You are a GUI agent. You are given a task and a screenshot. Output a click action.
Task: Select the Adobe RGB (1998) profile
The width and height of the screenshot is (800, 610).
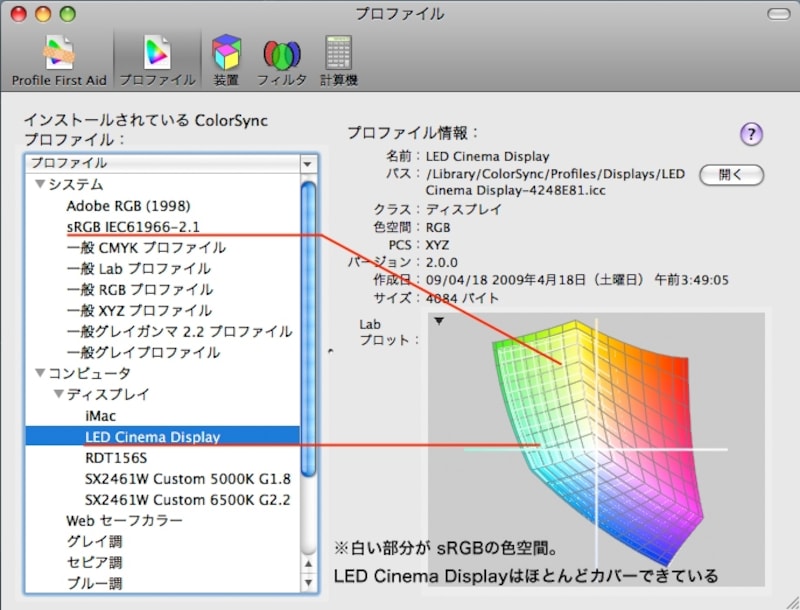[127, 206]
